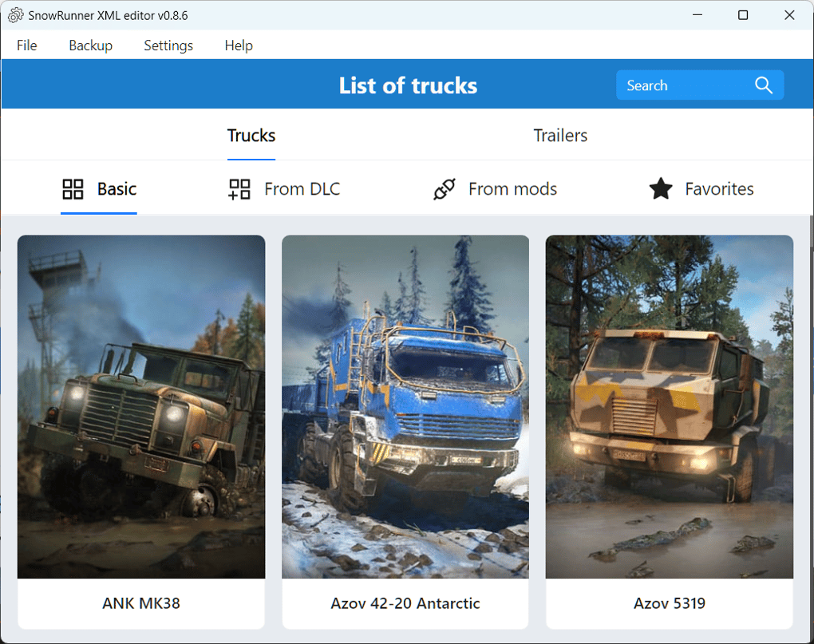
Task: Click the From mods plug icon
Action: coord(445,189)
